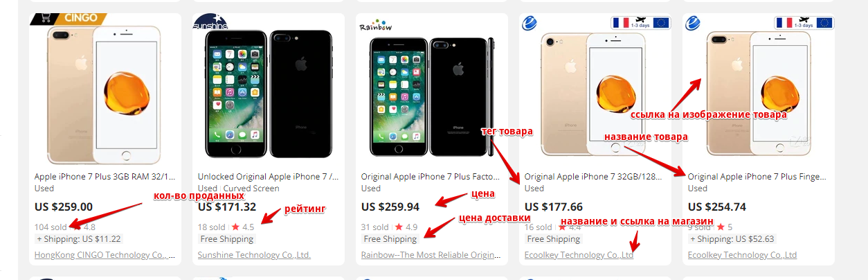
Task: Click the blue Ecoolkey logo on fifth product
Action: click(x=692, y=23)
